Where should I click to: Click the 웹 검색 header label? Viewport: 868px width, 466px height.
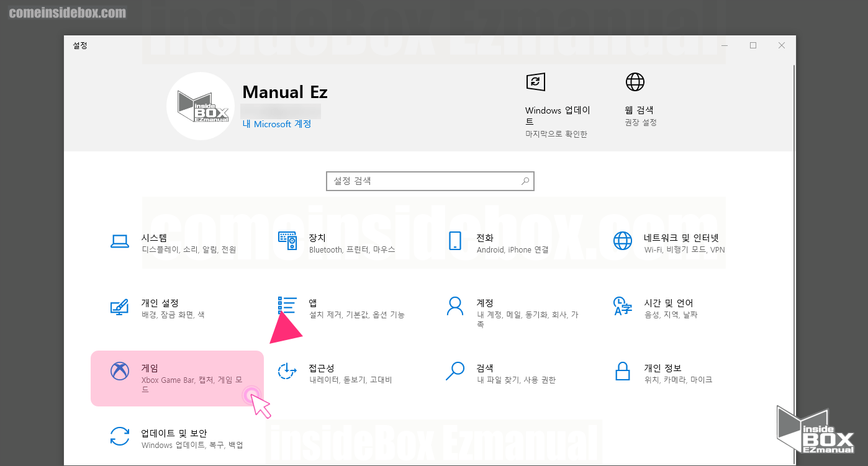639,110
